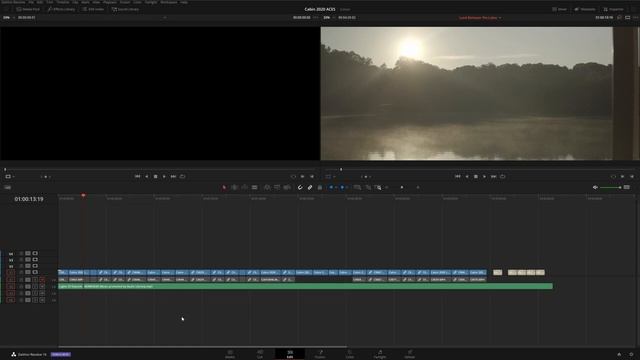Open the Inspector panel
This screenshot has height=360, width=640.
click(613, 9)
